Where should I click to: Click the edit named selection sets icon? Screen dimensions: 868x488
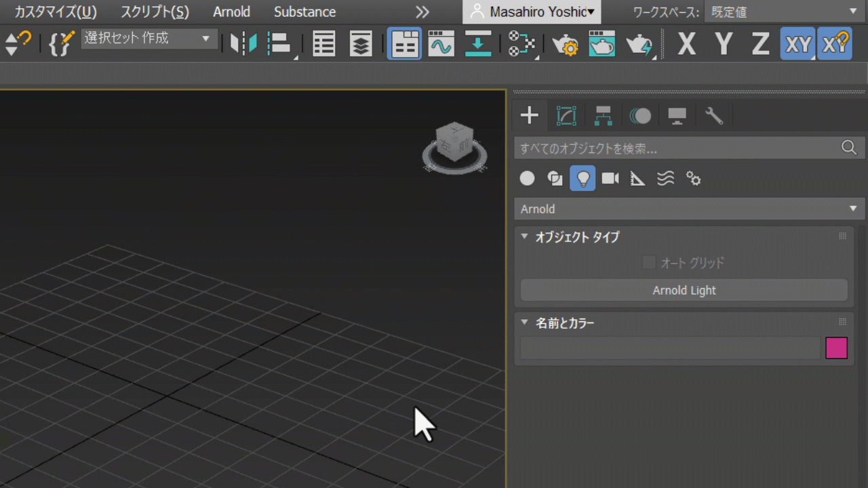[x=62, y=43]
